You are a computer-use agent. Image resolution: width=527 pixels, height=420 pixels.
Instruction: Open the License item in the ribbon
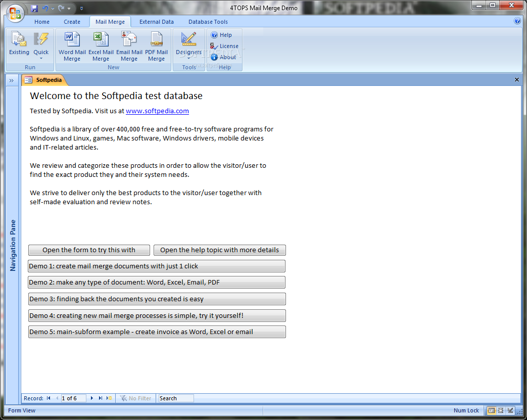tap(224, 46)
